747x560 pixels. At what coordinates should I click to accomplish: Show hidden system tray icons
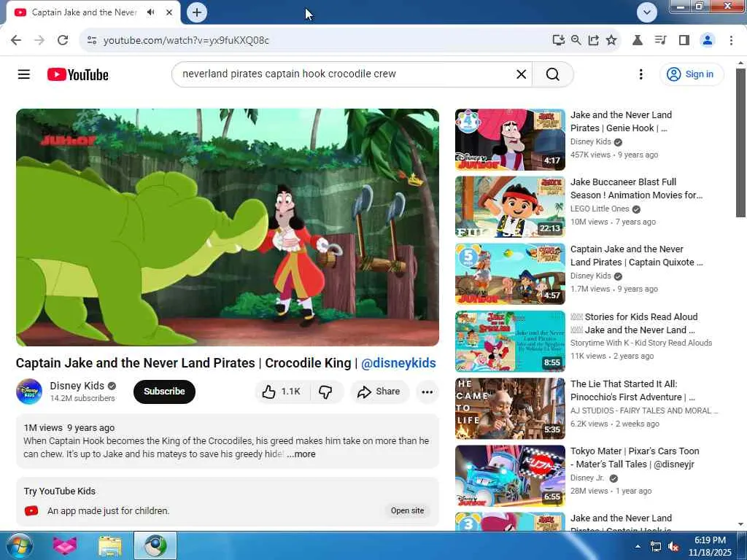(x=638, y=546)
